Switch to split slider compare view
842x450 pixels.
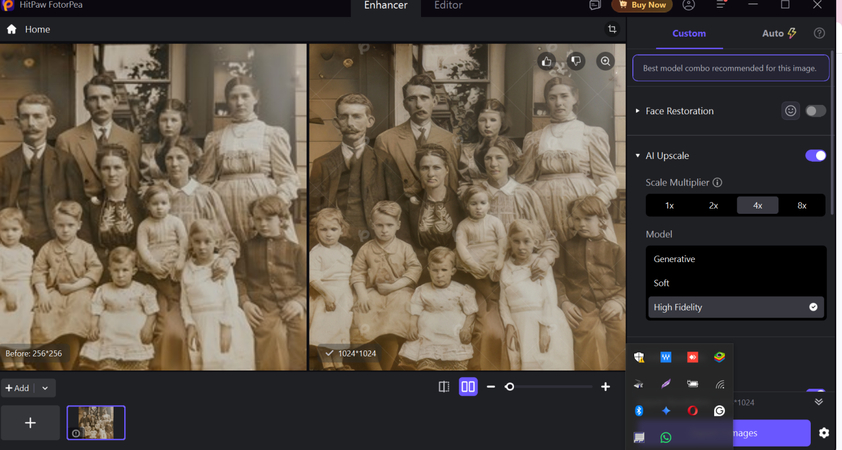tap(444, 387)
